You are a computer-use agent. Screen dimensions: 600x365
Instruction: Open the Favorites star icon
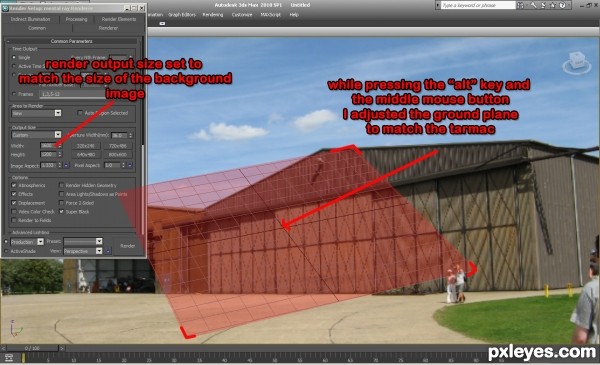pos(553,5)
